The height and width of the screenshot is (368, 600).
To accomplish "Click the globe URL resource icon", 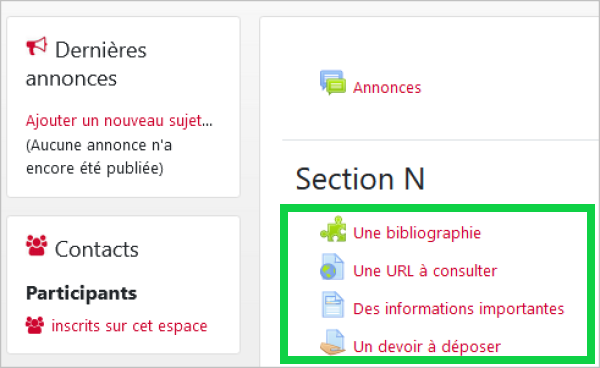I will pos(332,267).
